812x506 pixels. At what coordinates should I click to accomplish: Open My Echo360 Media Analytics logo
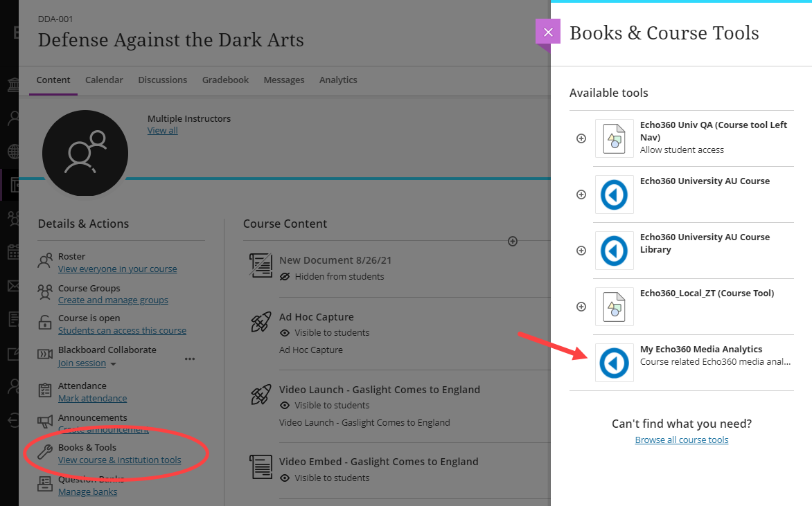(x=614, y=363)
